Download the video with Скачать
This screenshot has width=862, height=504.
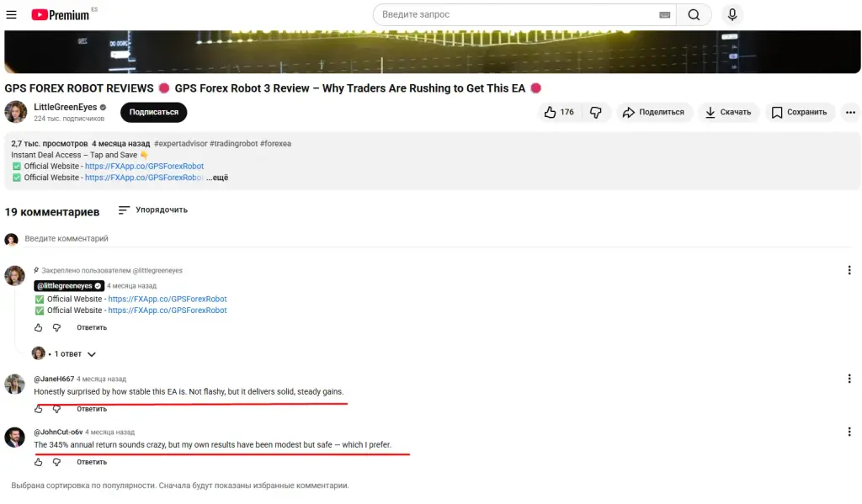728,112
